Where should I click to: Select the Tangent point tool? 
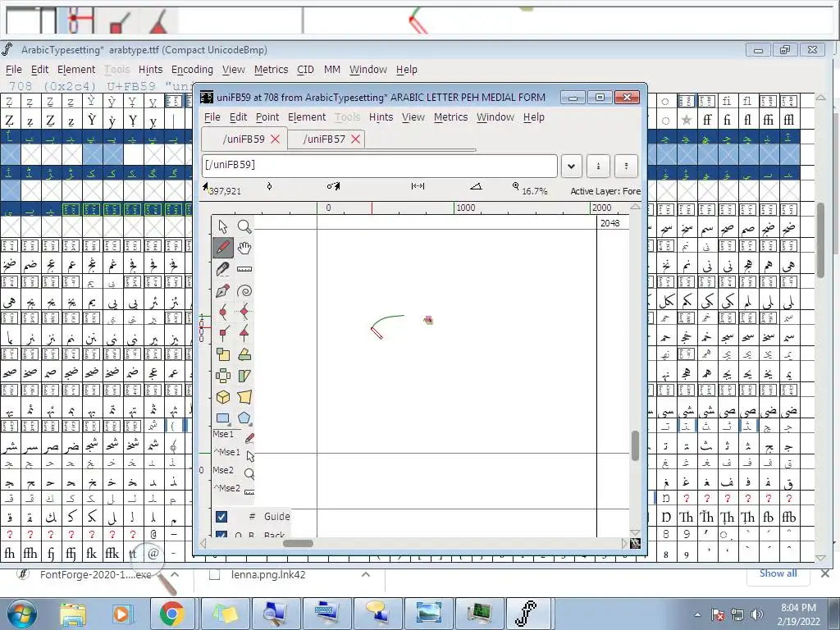click(x=244, y=333)
